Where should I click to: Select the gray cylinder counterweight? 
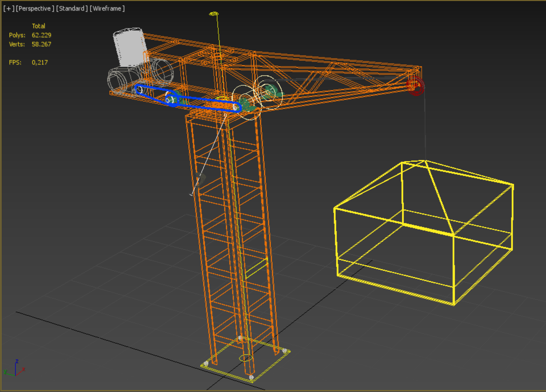click(130, 47)
